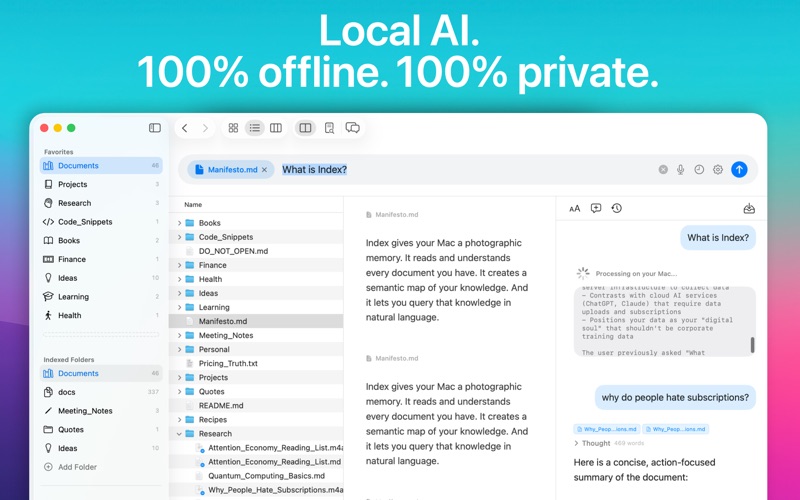The width and height of the screenshot is (800, 500).
Task: Start a new chat icon
Action: click(x=595, y=208)
